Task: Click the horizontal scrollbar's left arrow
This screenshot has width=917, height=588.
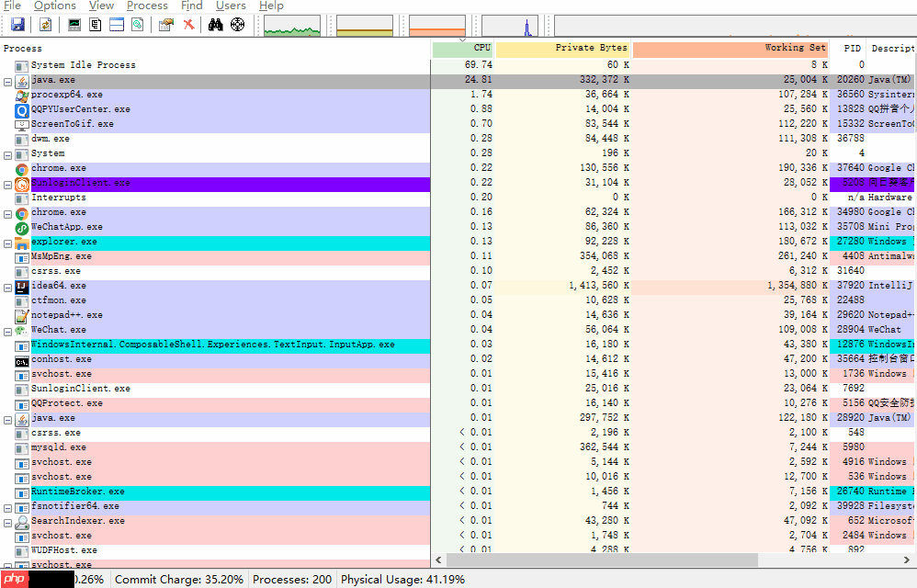Action: (x=439, y=560)
